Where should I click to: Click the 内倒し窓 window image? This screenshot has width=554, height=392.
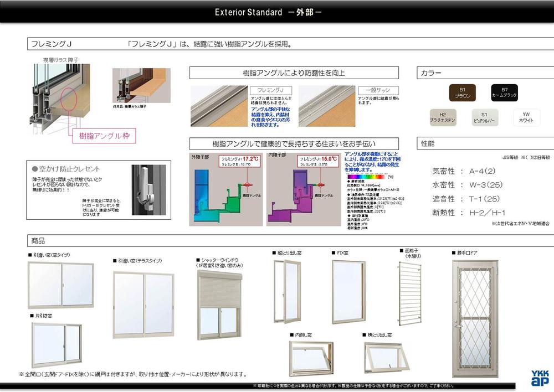click(x=311, y=358)
